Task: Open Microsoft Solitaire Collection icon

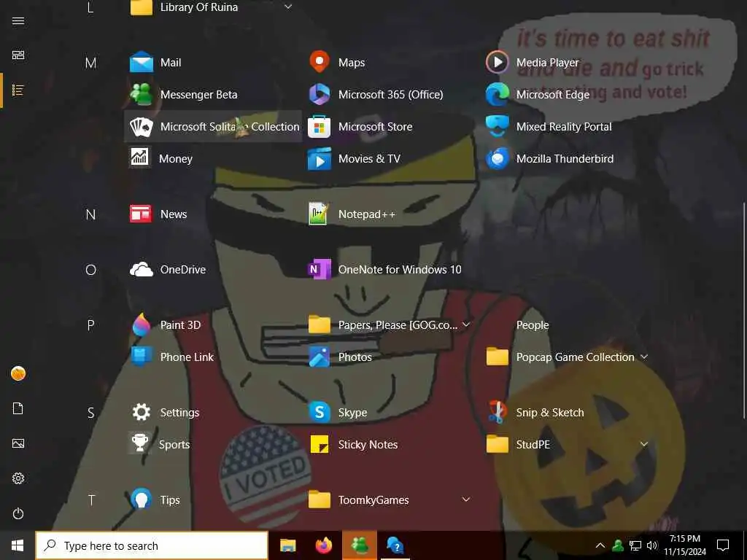Action: [141, 127]
